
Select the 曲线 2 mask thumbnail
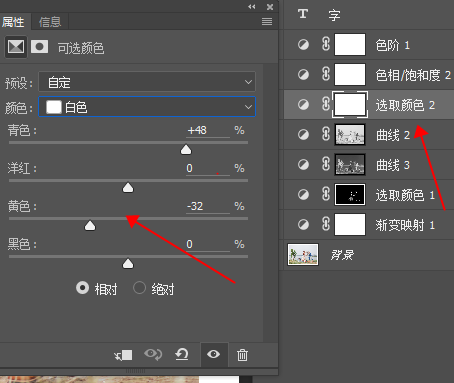350,134
